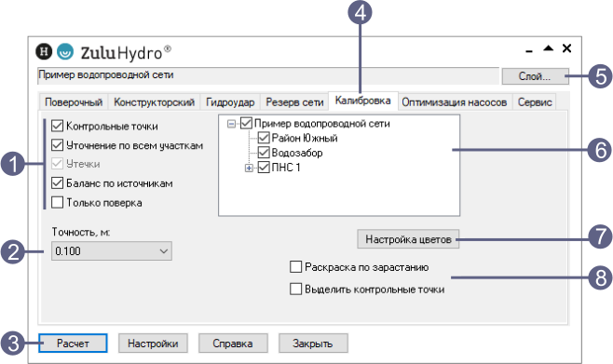Click the upward triangle roll-up icon
Image resolution: width=613 pixels, height=364 pixels.
pyautogui.click(x=548, y=48)
